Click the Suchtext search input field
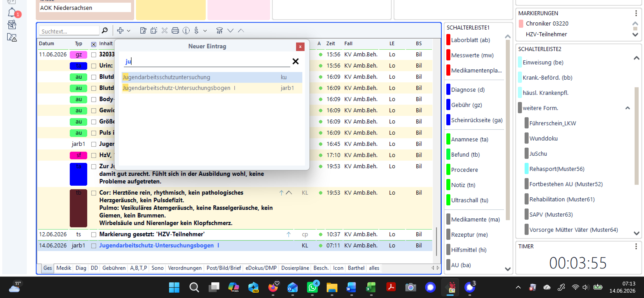The width and height of the screenshot is (644, 298). pyautogui.click(x=69, y=31)
